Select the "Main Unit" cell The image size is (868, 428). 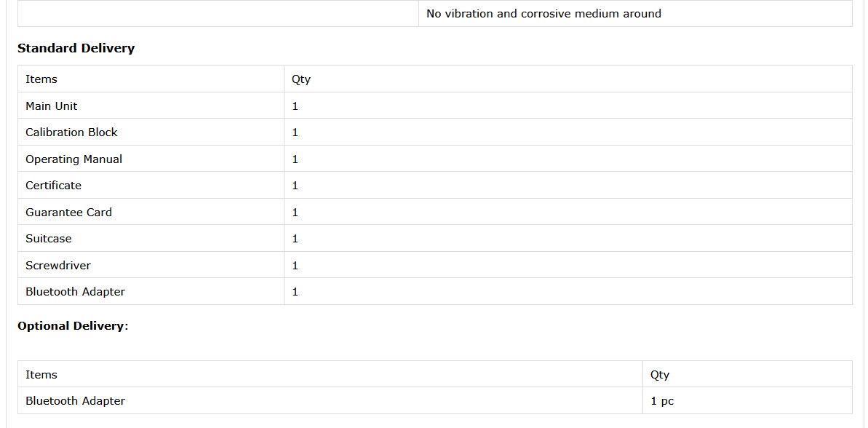pos(52,106)
